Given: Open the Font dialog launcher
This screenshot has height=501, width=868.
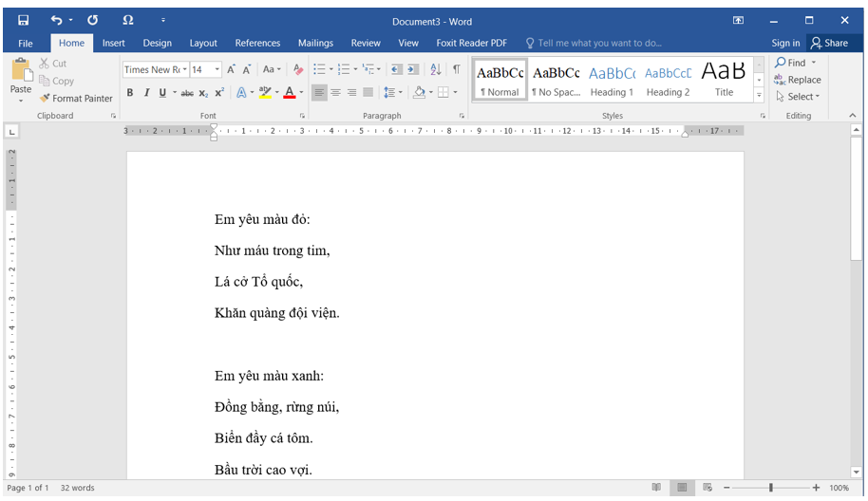Looking at the screenshot, I should [302, 116].
